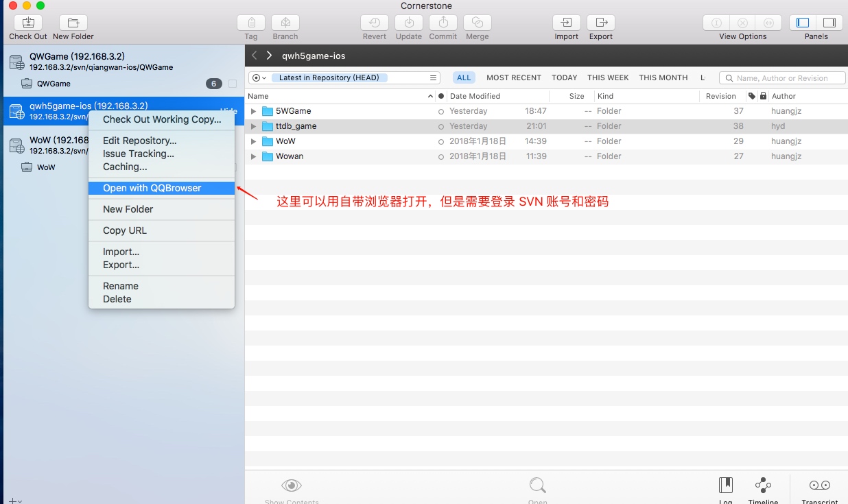848x504 pixels.
Task: Expand the 5WGame folder row
Action: [x=253, y=111]
